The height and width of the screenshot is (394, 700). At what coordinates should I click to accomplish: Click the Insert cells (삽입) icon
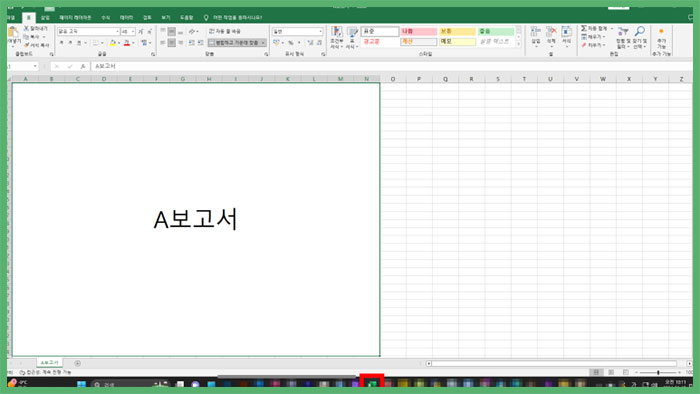click(535, 32)
